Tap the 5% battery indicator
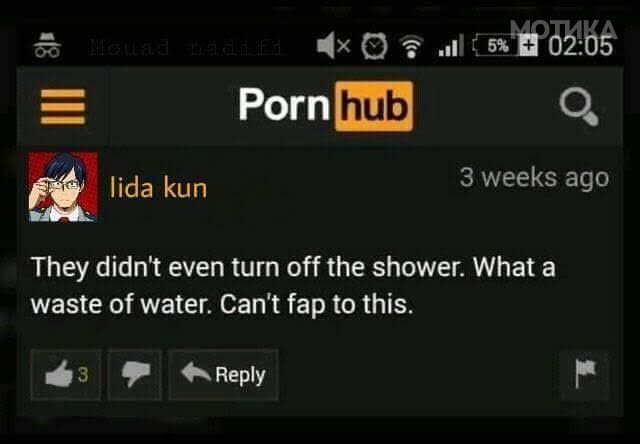640x444 pixels. click(504, 46)
